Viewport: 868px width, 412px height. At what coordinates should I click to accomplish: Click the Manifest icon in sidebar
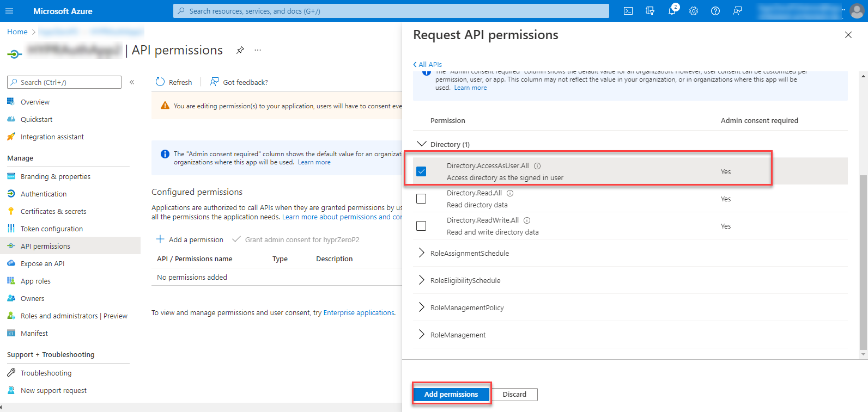[x=11, y=333]
